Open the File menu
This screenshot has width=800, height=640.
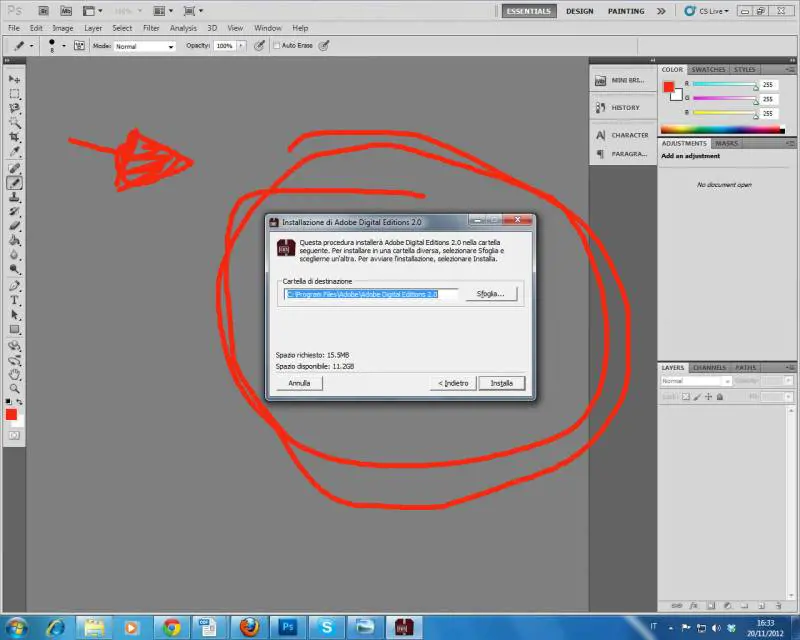click(14, 28)
